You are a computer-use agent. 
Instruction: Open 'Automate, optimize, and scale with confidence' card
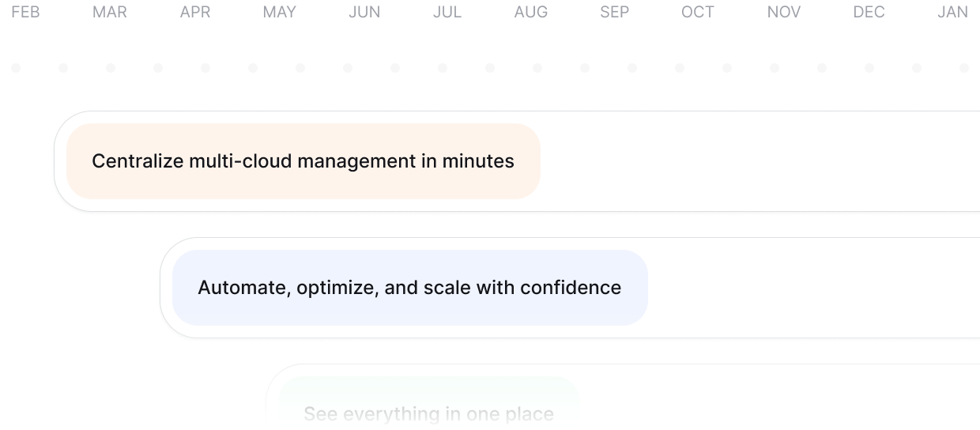[409, 288]
